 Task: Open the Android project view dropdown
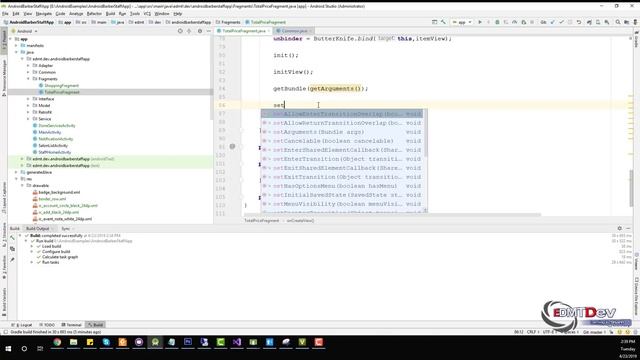point(24,31)
